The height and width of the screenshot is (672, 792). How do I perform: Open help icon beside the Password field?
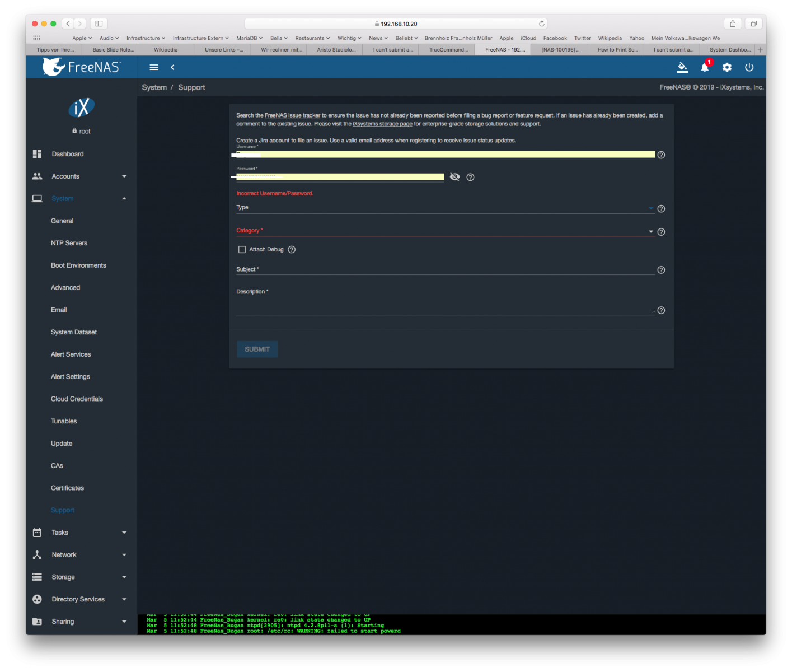coord(470,177)
